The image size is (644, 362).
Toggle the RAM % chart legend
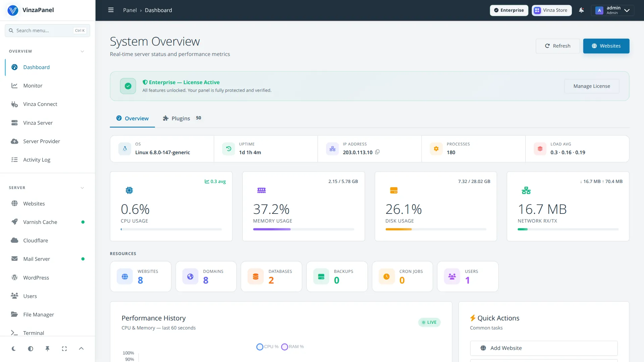click(292, 347)
